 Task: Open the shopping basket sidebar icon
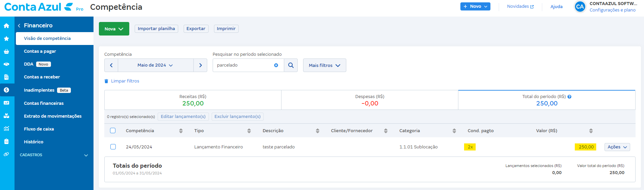click(x=6, y=51)
